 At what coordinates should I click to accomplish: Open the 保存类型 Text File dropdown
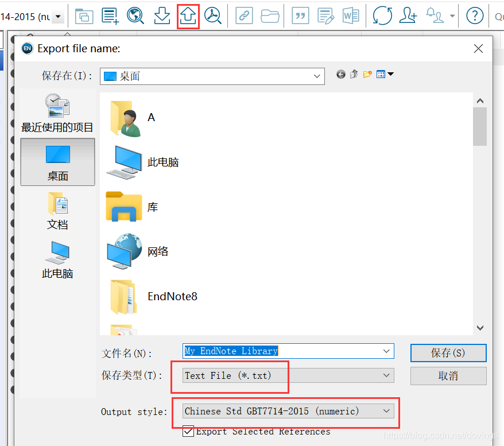pyautogui.click(x=288, y=375)
